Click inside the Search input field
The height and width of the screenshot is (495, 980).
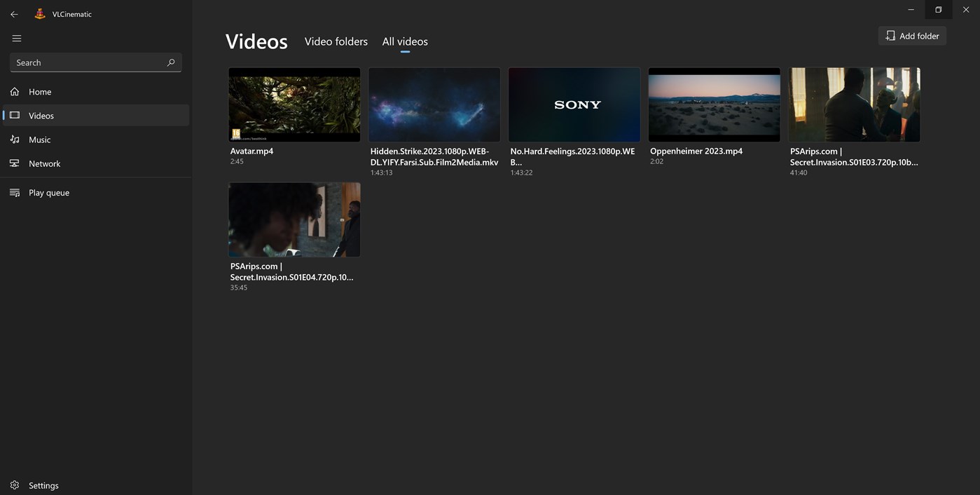click(84, 62)
